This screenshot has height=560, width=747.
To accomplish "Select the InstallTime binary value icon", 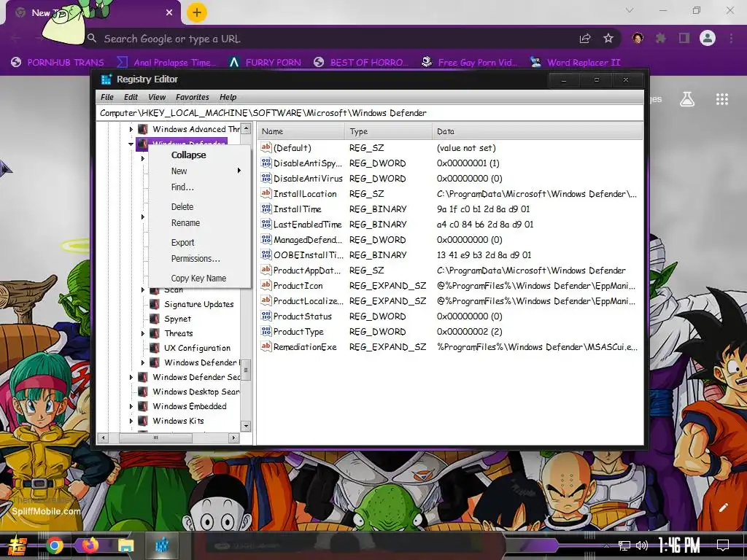I will 266,209.
